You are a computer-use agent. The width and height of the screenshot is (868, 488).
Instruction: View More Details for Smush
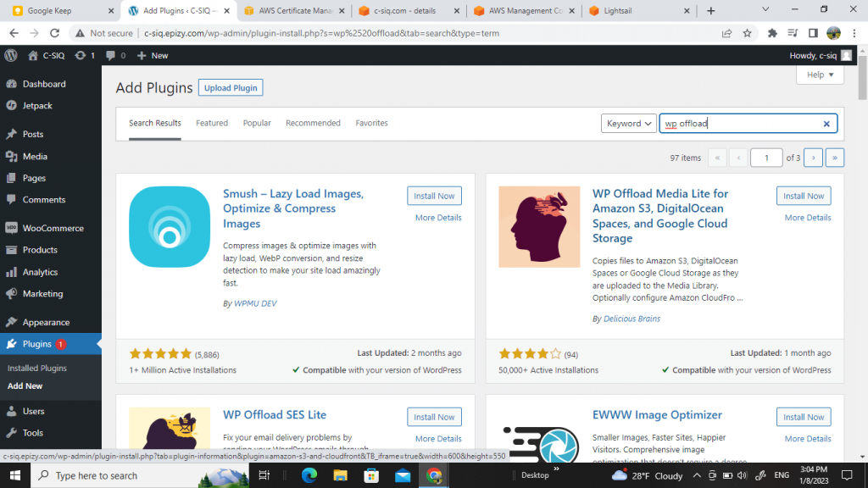(438, 218)
